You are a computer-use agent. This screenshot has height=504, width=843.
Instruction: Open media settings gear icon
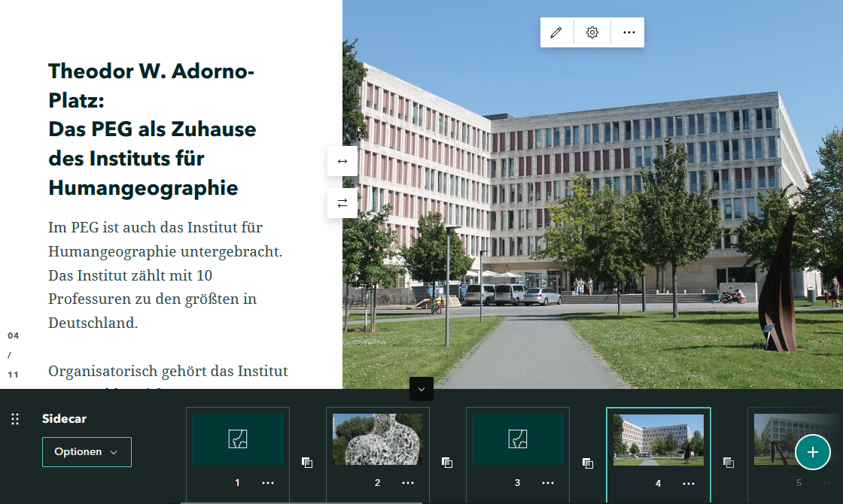(592, 32)
